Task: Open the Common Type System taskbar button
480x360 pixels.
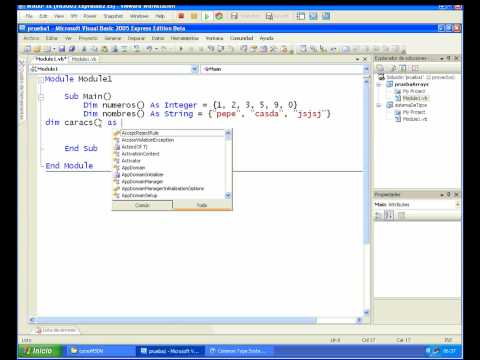Action: point(239,351)
